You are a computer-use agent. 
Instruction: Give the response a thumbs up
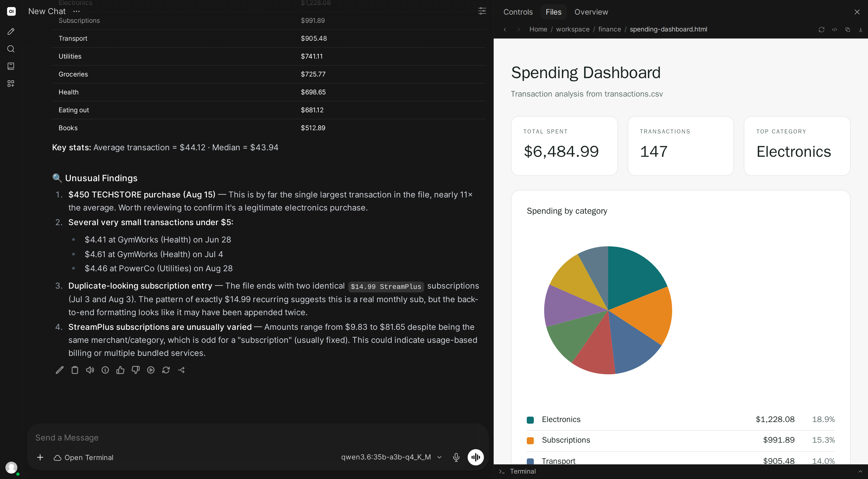tap(120, 370)
